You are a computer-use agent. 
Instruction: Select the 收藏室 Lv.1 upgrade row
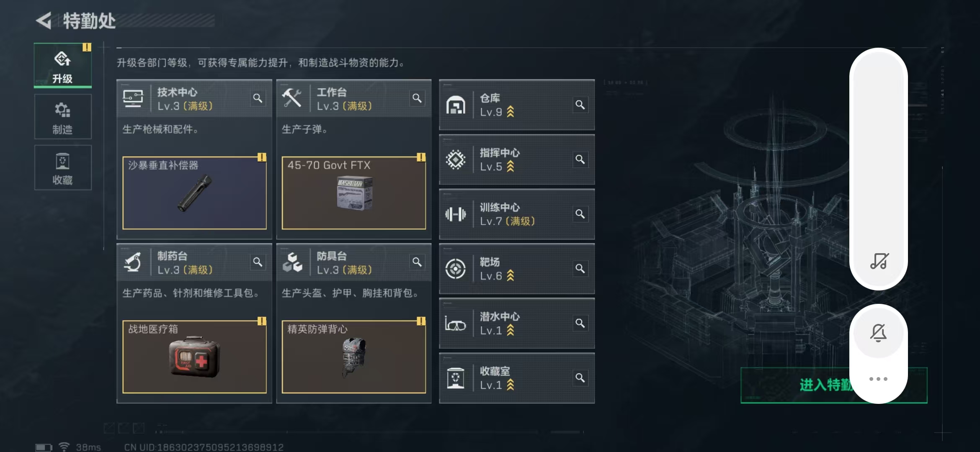[517, 378]
